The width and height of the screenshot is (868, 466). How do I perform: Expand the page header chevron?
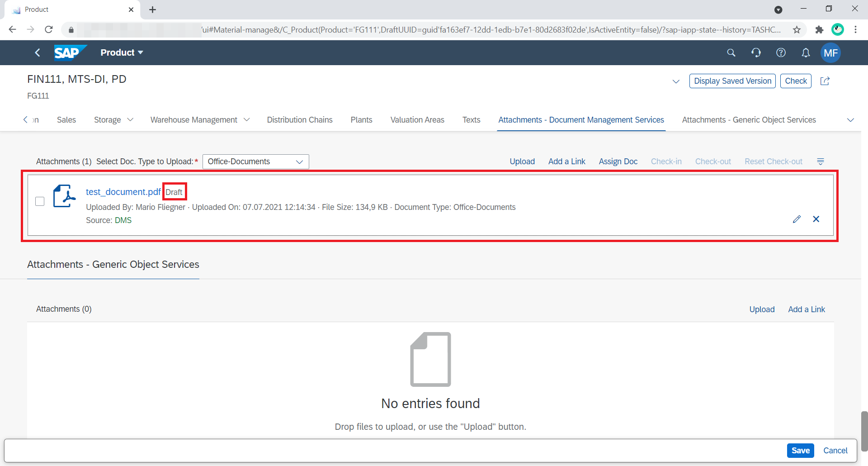pos(676,81)
